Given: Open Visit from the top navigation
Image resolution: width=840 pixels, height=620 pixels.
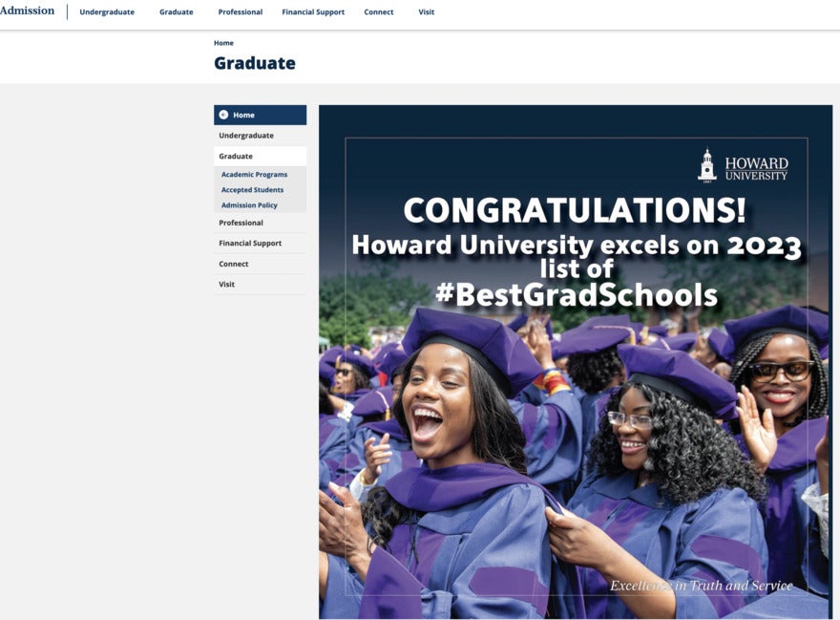Looking at the screenshot, I should click(426, 12).
